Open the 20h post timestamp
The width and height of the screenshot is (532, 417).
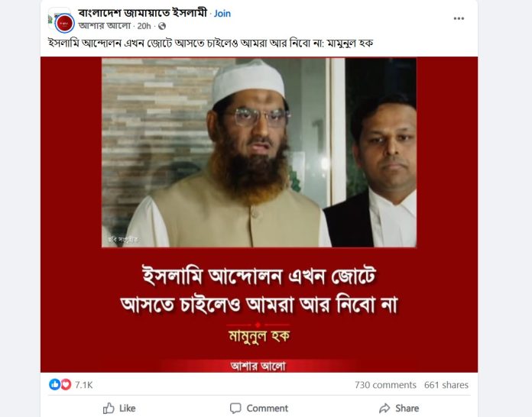[x=144, y=26]
